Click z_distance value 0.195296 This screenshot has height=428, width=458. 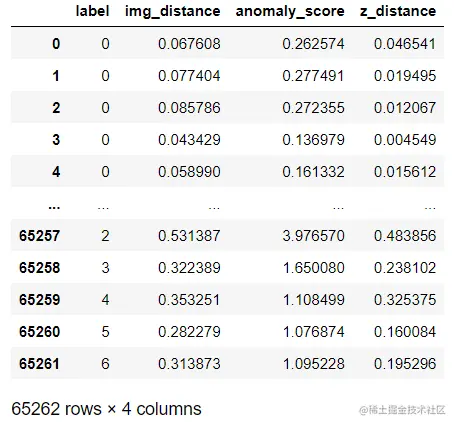pyautogui.click(x=405, y=364)
